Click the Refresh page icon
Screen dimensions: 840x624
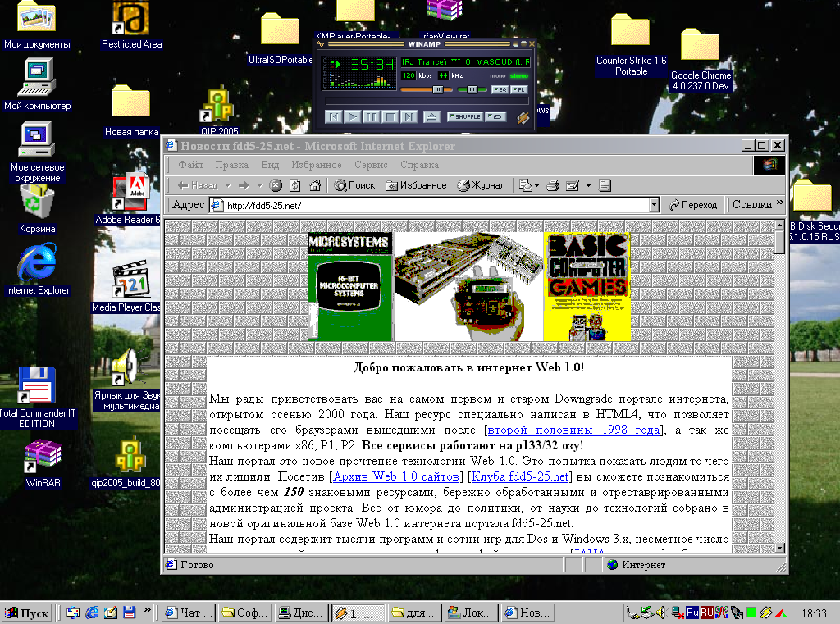295,185
